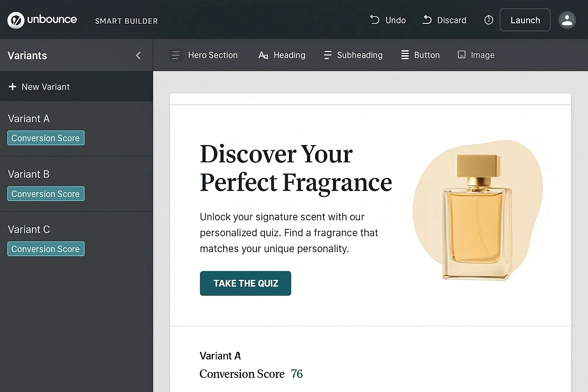This screenshot has width=588, height=392.
Task: Click the Undo action
Action: tap(387, 20)
